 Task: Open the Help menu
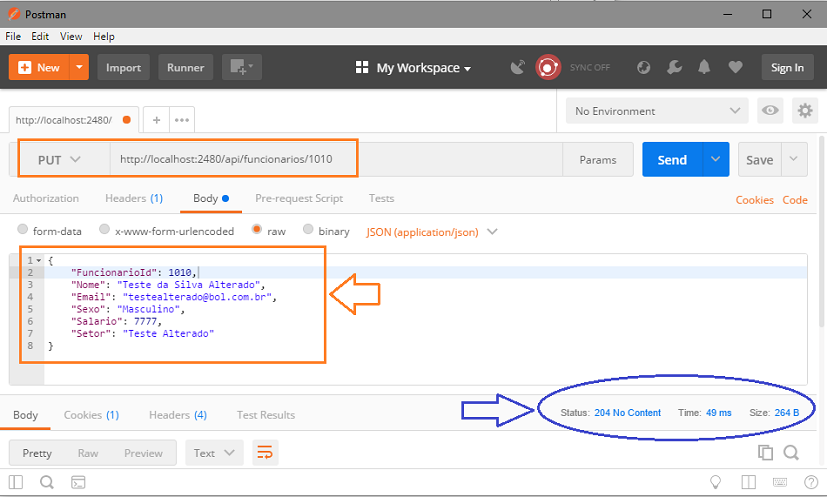(104, 36)
